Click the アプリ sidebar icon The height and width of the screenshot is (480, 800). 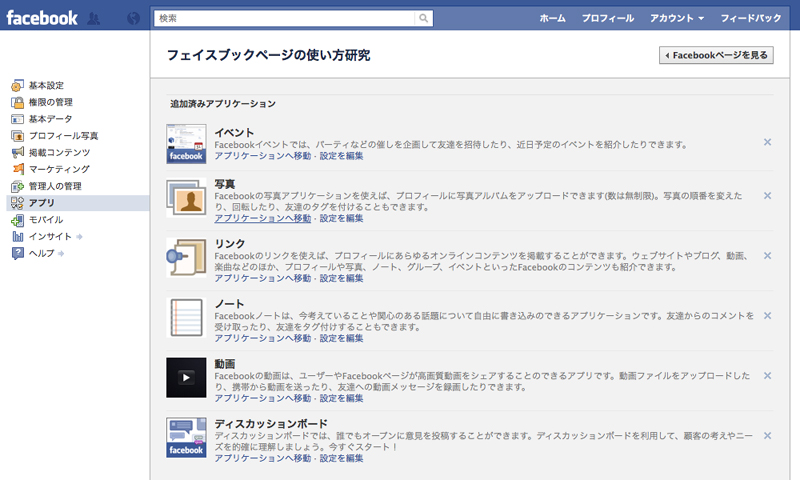[17, 203]
